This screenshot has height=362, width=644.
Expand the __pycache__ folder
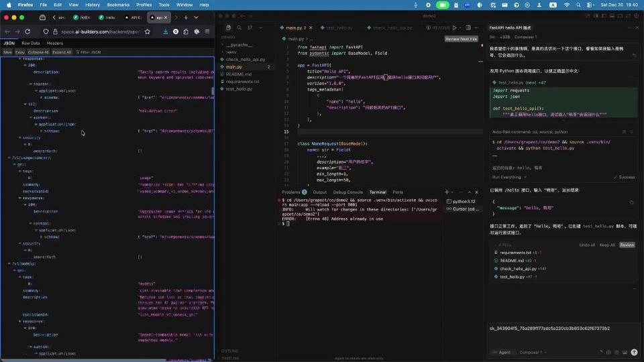coord(239,45)
